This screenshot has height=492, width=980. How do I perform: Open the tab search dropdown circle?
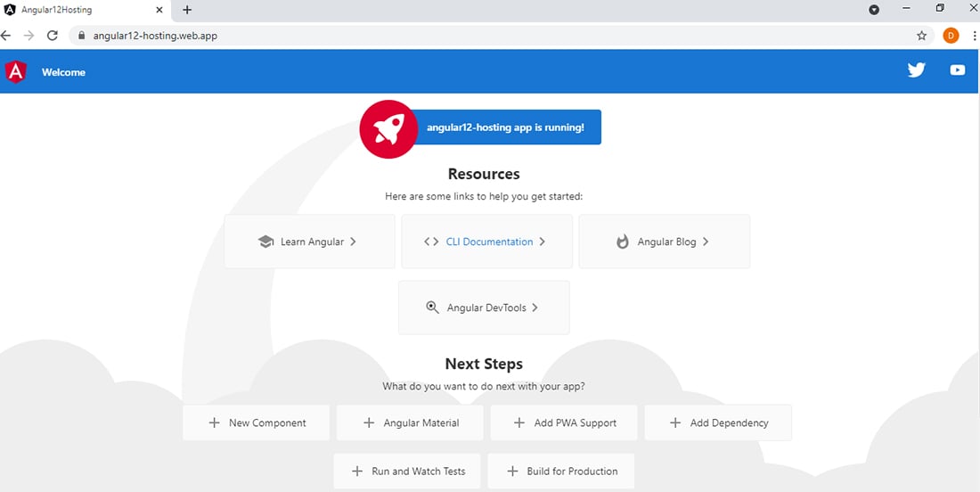coord(874,10)
